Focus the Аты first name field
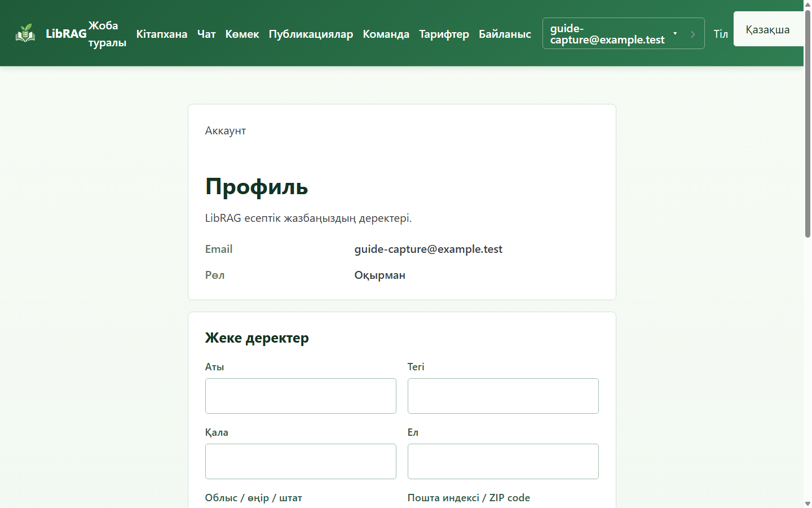 click(x=301, y=396)
